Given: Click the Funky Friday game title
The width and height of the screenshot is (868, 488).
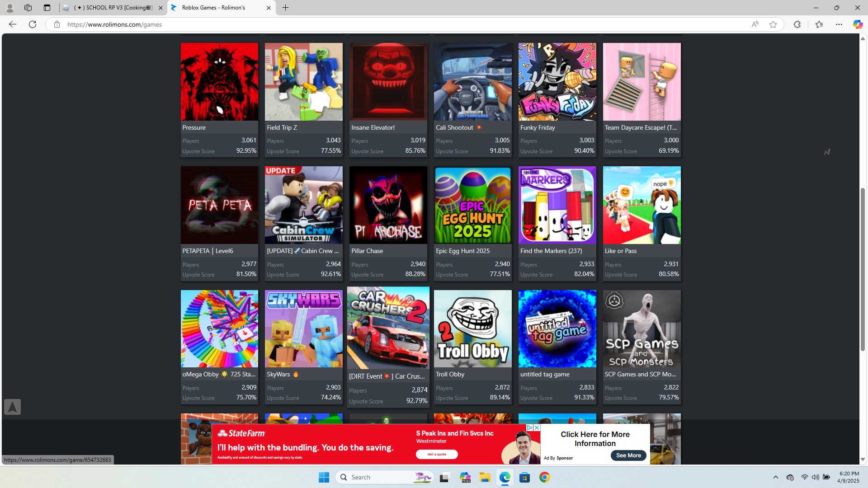Looking at the screenshot, I should (537, 127).
